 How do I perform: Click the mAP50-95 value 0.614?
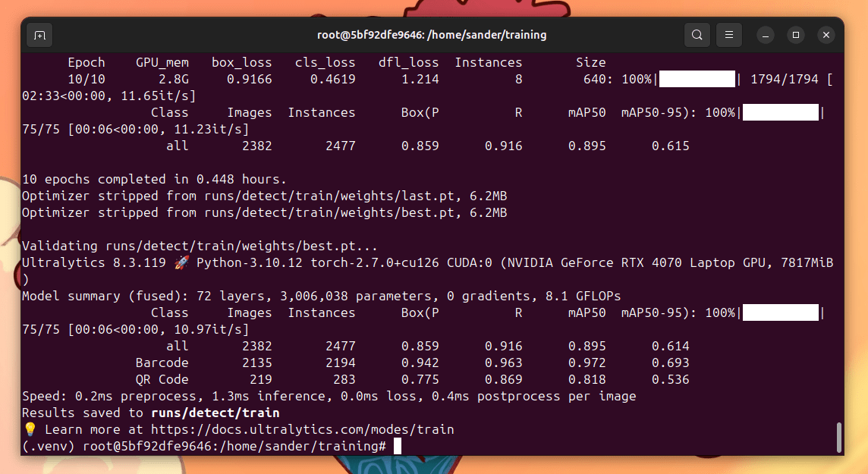671,347
